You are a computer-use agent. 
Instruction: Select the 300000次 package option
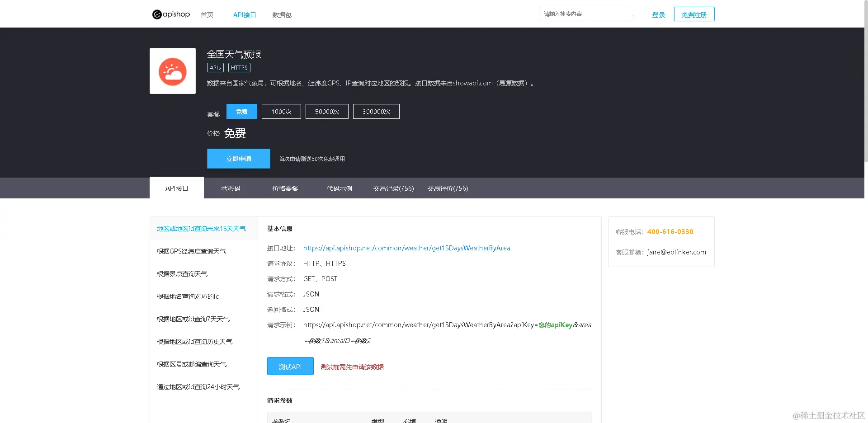[x=376, y=112]
